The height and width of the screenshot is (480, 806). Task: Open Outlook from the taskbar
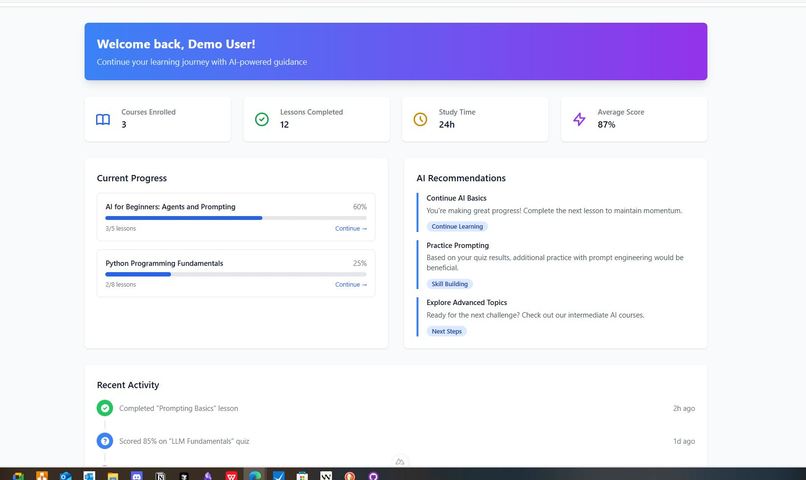pyautogui.click(x=65, y=475)
